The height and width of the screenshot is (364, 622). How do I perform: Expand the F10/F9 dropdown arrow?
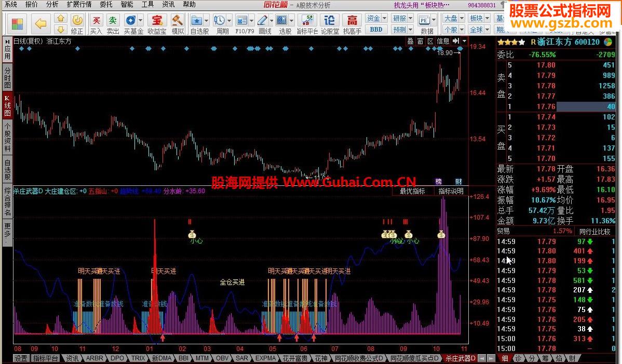click(251, 20)
